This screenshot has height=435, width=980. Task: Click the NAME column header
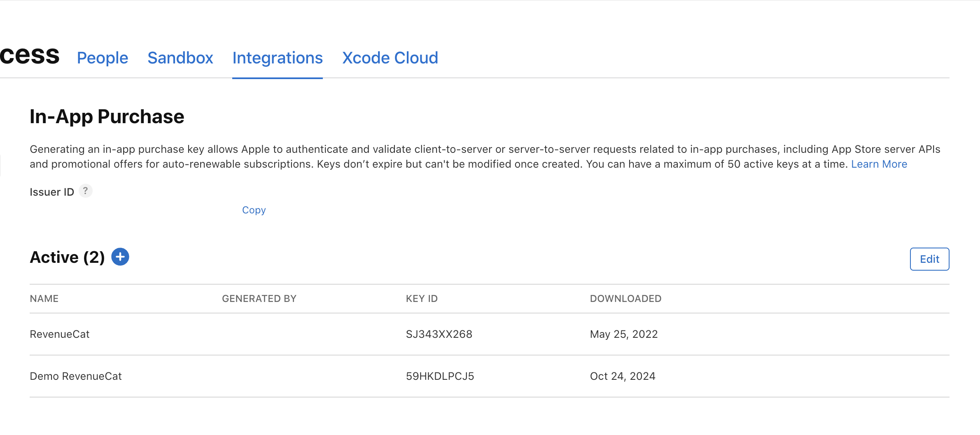[x=44, y=299]
